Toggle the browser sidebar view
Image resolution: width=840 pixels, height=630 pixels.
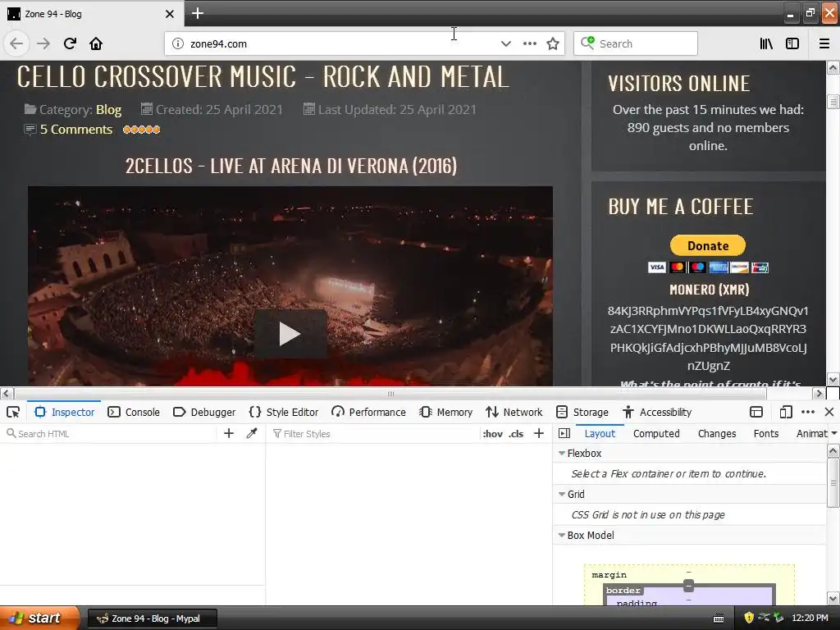(792, 43)
